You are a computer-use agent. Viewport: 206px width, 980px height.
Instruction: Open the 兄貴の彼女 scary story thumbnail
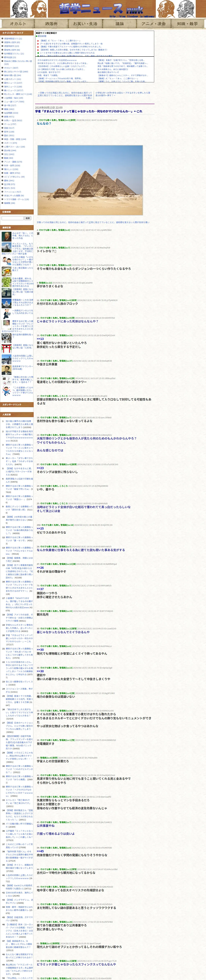(x=7, y=293)
